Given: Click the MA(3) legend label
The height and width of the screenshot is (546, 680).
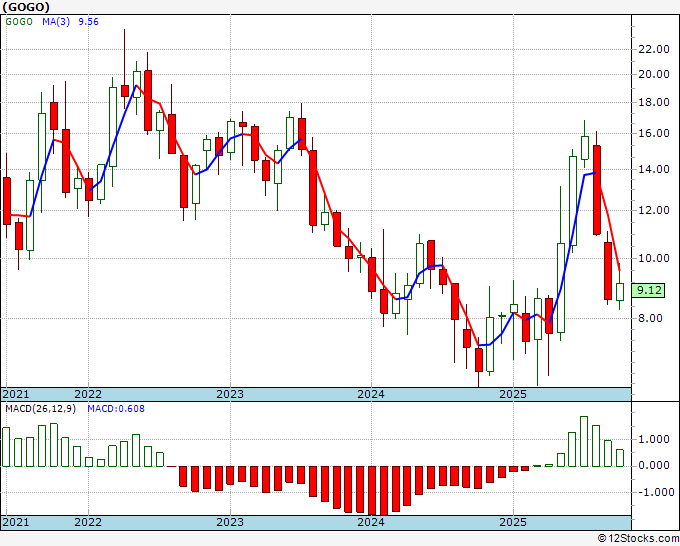Looking at the screenshot, I should tap(56, 22).
